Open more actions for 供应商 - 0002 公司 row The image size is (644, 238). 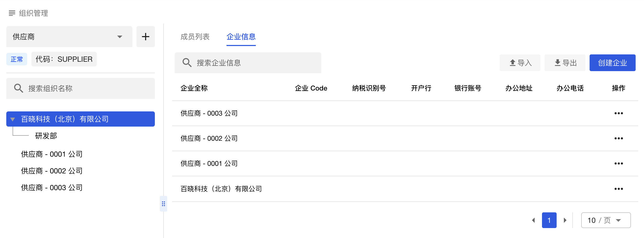coord(619,138)
